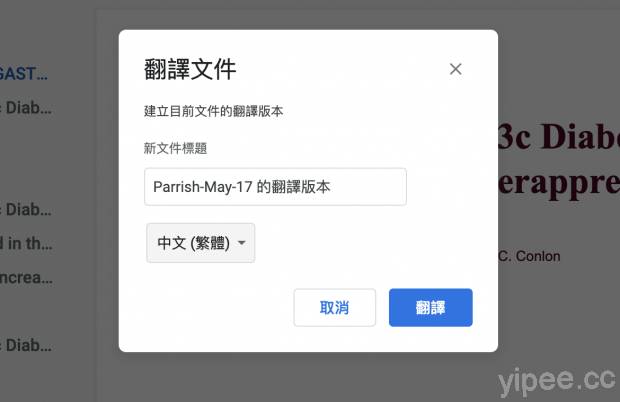Select the GAST… outline heading
620x402 pixels.
[24, 74]
